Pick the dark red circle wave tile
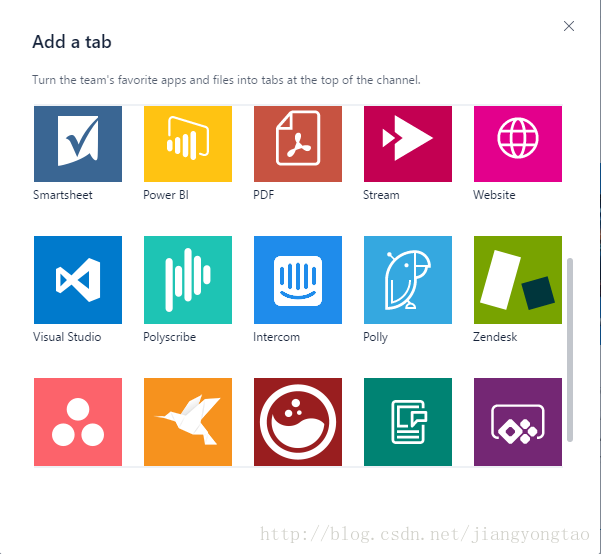This screenshot has width=601, height=554. point(298,422)
